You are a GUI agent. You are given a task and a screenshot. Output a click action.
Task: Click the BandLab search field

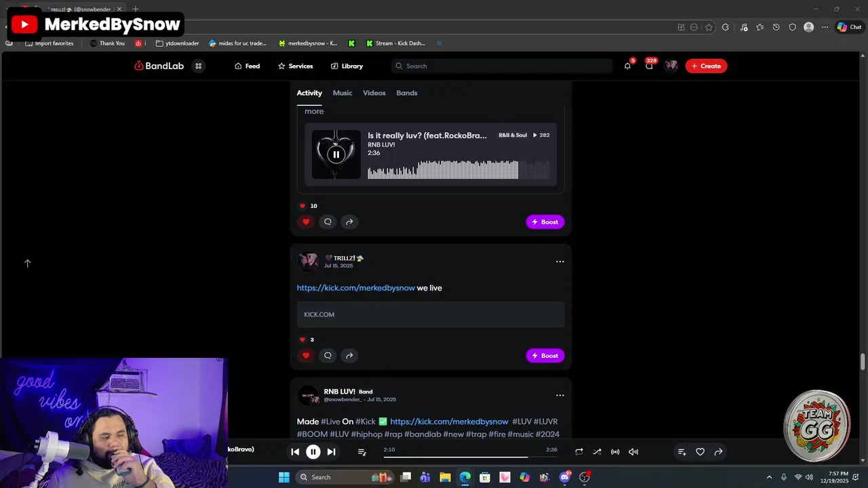502,66
